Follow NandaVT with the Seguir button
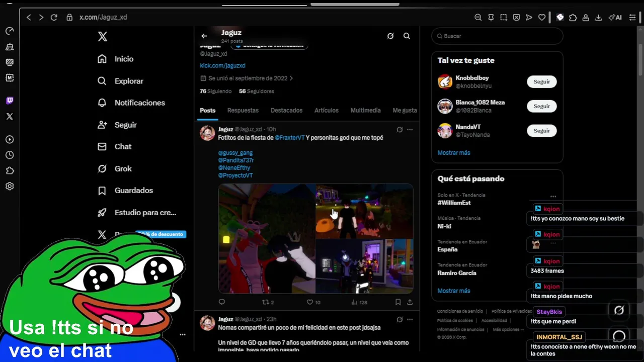 [x=542, y=131]
